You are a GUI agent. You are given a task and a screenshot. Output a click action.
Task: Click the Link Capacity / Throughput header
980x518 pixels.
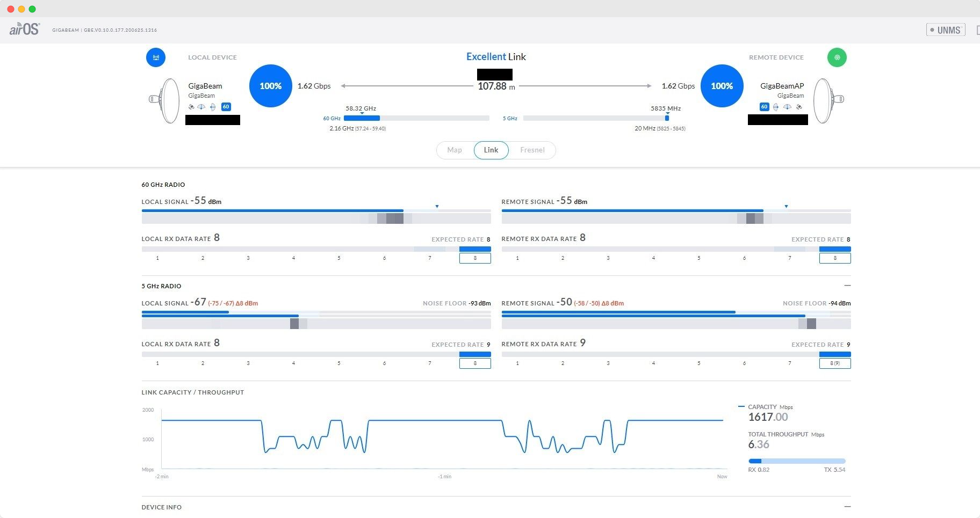tap(193, 392)
